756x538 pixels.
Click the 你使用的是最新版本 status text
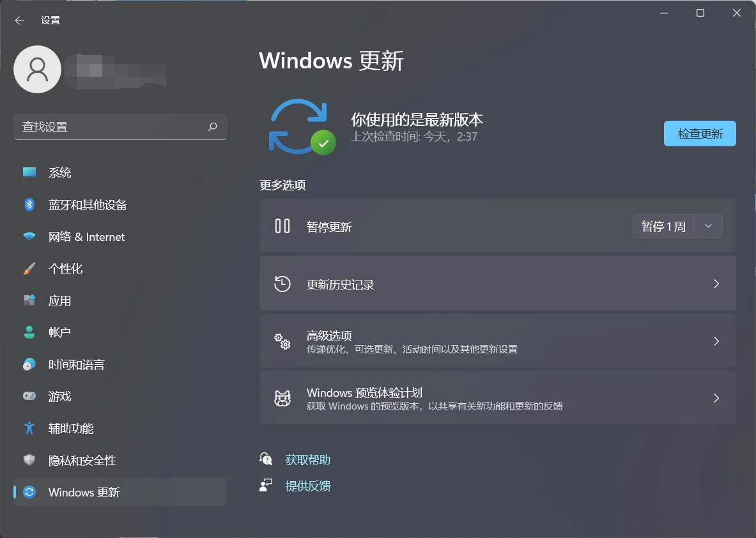click(x=417, y=119)
